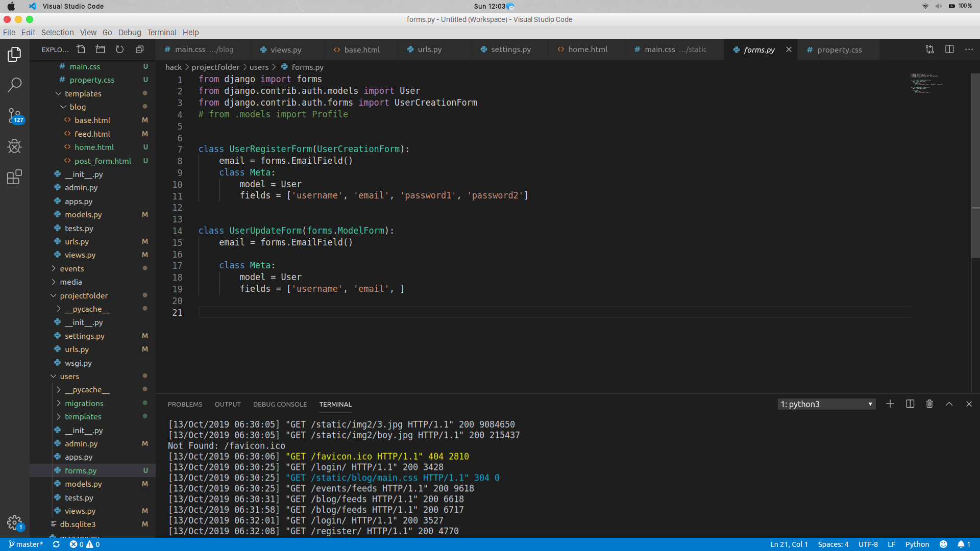This screenshot has width=980, height=551.
Task: Collapse the users folder
Action: coord(69,377)
